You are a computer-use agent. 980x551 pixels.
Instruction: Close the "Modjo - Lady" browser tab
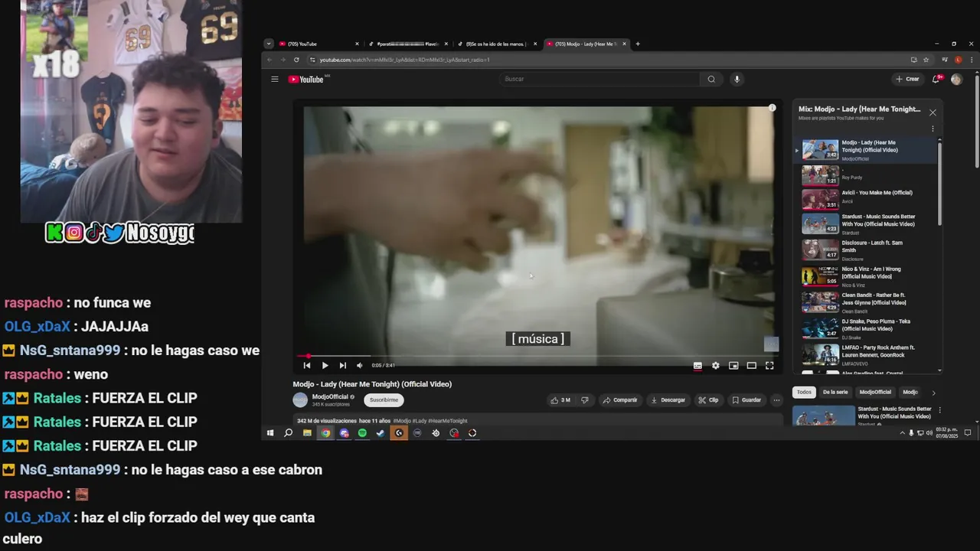coord(624,44)
